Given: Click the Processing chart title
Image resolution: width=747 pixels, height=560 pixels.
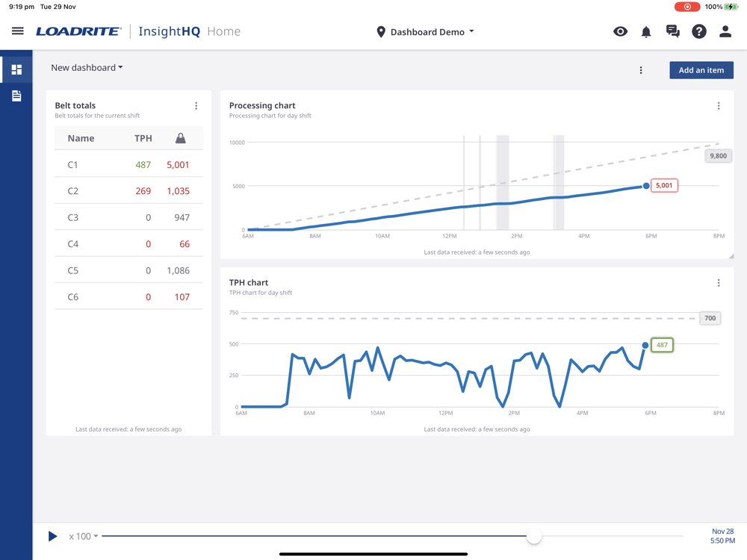Looking at the screenshot, I should (x=262, y=105).
